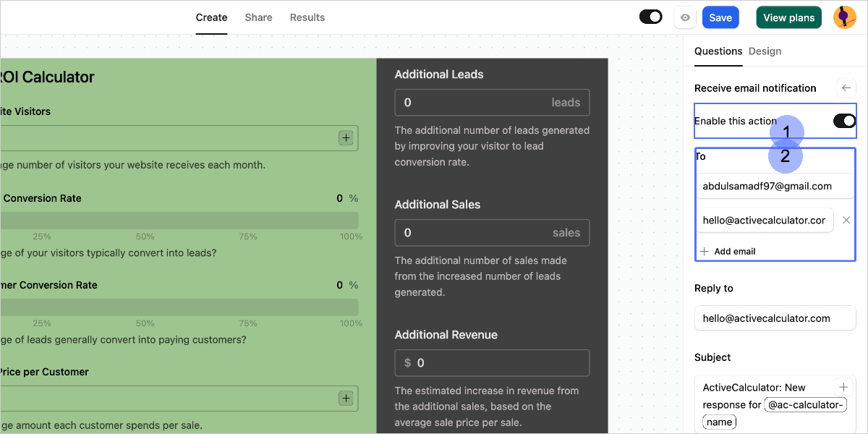Click the Additional Sales value field

pyautogui.click(x=492, y=233)
